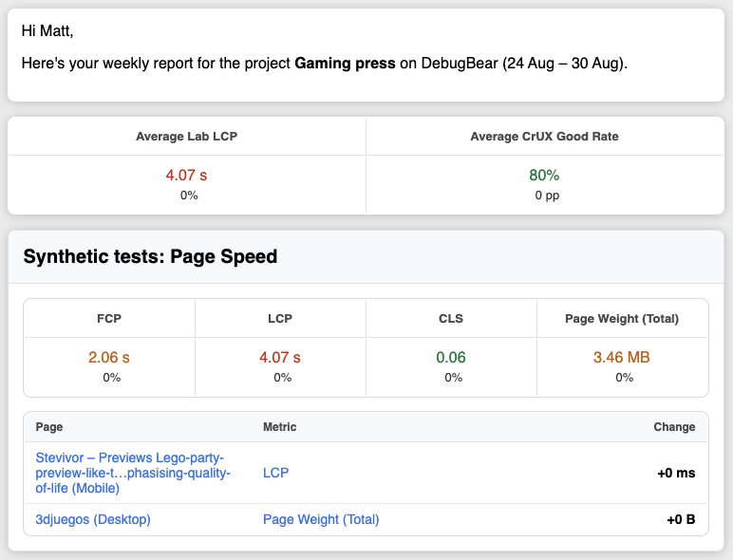Click the 2.06 s FCP value

pos(109,357)
